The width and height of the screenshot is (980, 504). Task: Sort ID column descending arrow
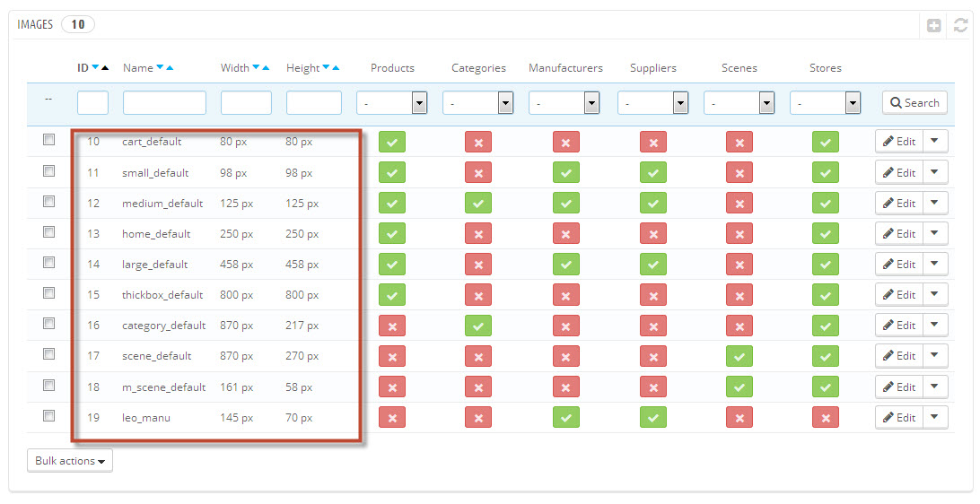coord(96,67)
